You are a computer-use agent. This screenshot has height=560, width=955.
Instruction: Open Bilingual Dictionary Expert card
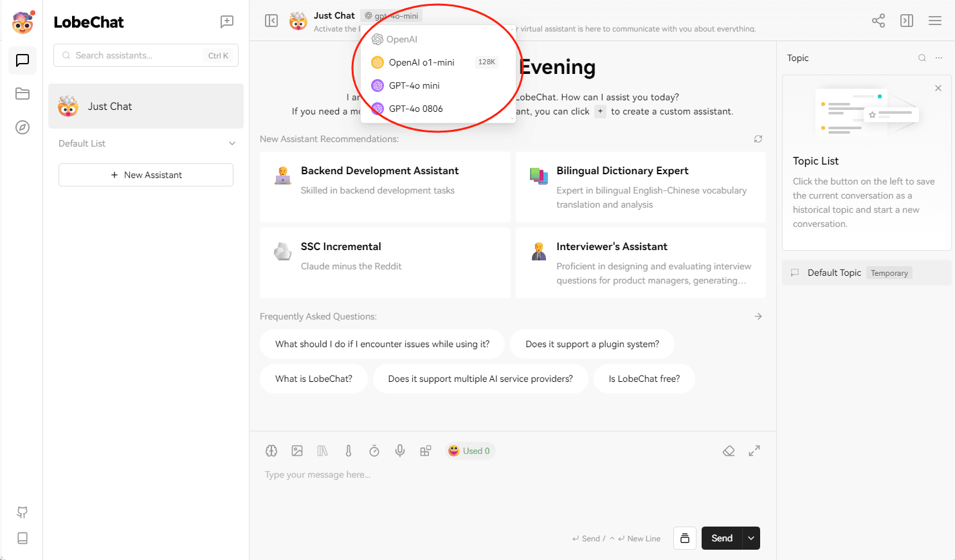point(641,187)
